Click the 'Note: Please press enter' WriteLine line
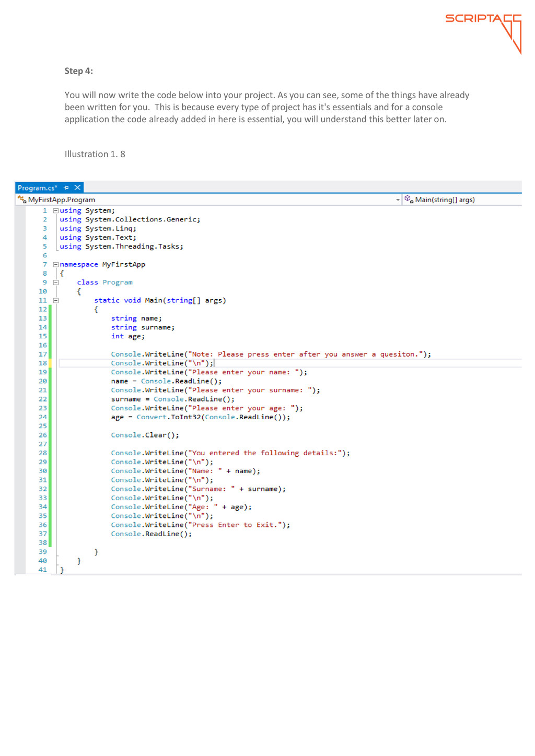 271,355
